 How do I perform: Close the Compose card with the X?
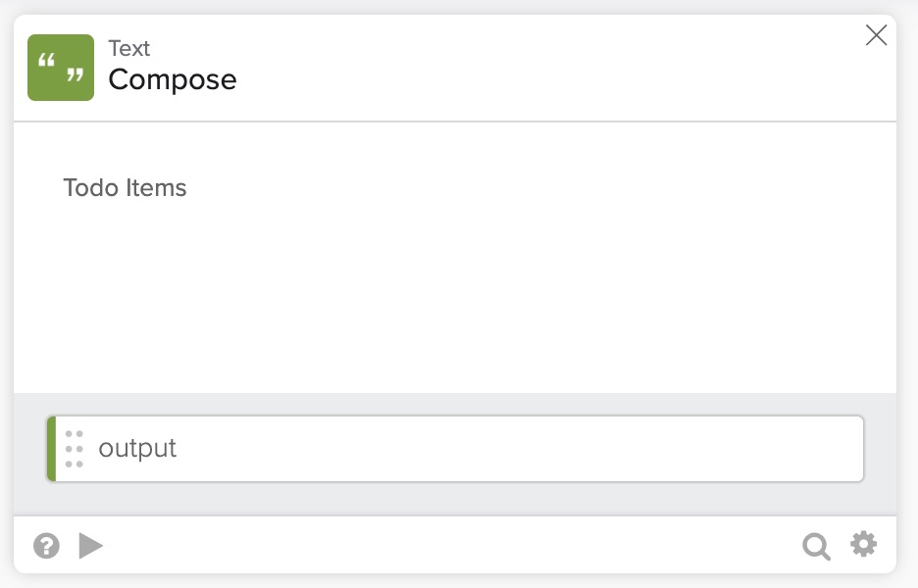[x=876, y=36]
